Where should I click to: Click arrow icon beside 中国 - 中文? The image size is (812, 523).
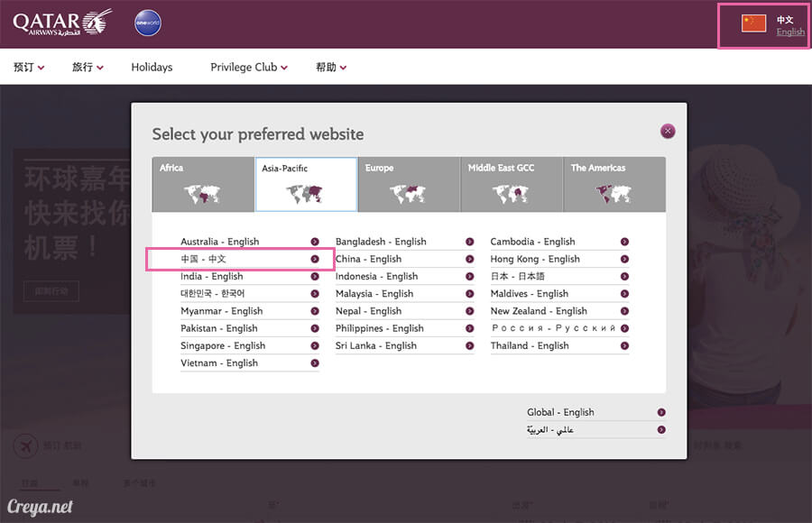pyautogui.click(x=315, y=259)
